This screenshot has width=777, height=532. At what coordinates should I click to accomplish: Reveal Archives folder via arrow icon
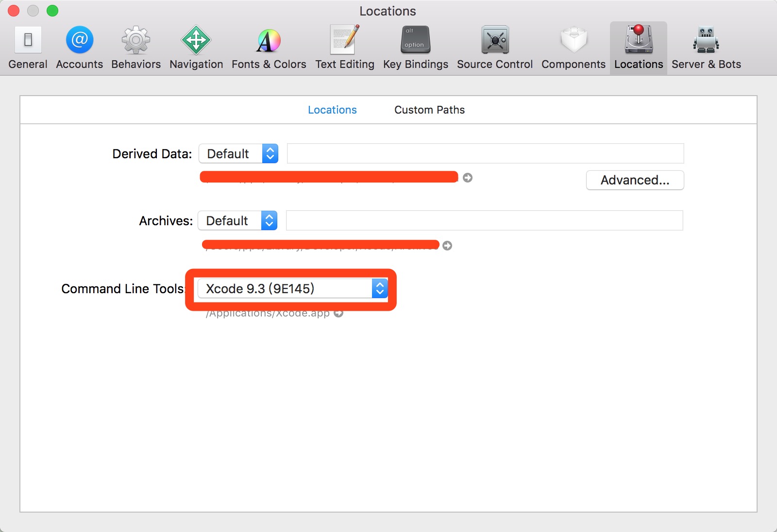pyautogui.click(x=447, y=246)
